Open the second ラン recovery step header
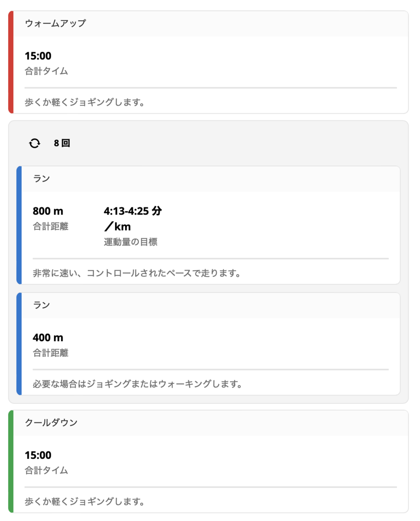This screenshot has width=420, height=521. 211,305
